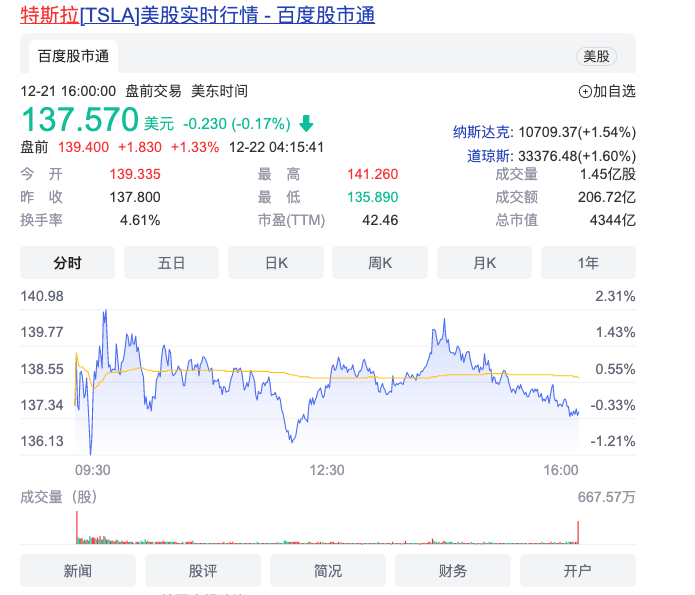Click the 成交额 value 206.72亿
The image size is (695, 595).
[x=606, y=197]
